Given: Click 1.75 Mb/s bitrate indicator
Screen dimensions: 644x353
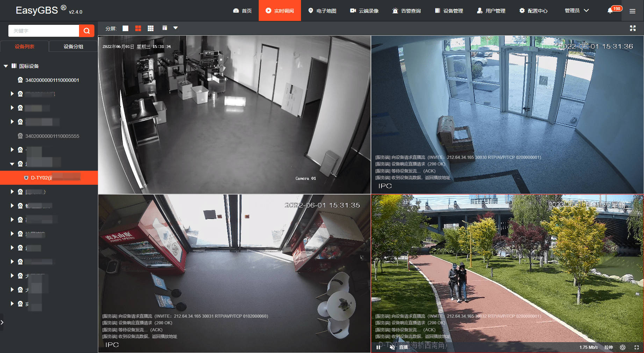Looking at the screenshot, I should (x=588, y=347).
